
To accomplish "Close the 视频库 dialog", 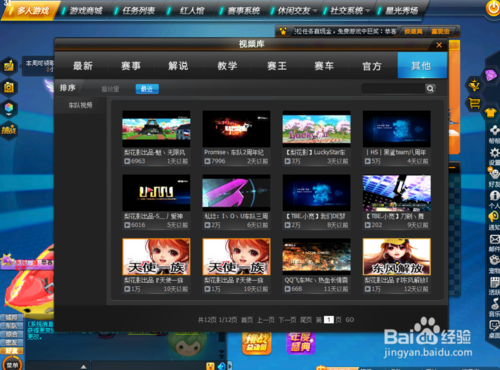I will 439,45.
